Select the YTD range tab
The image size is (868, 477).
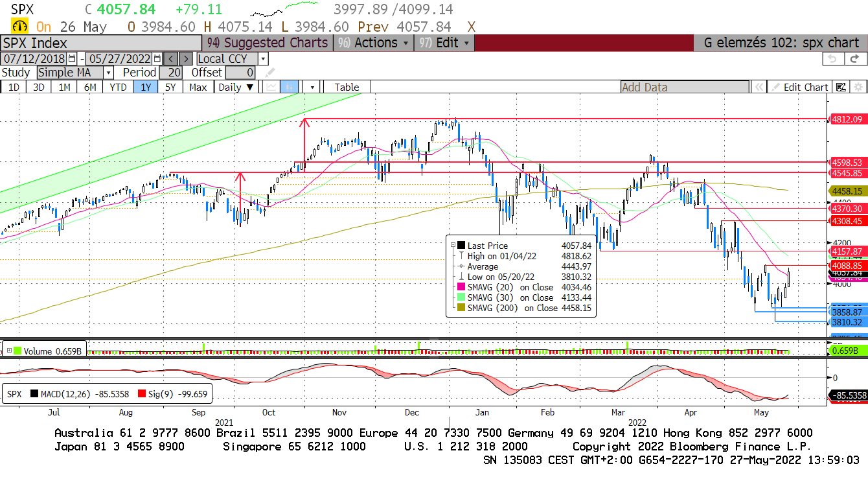coord(118,87)
